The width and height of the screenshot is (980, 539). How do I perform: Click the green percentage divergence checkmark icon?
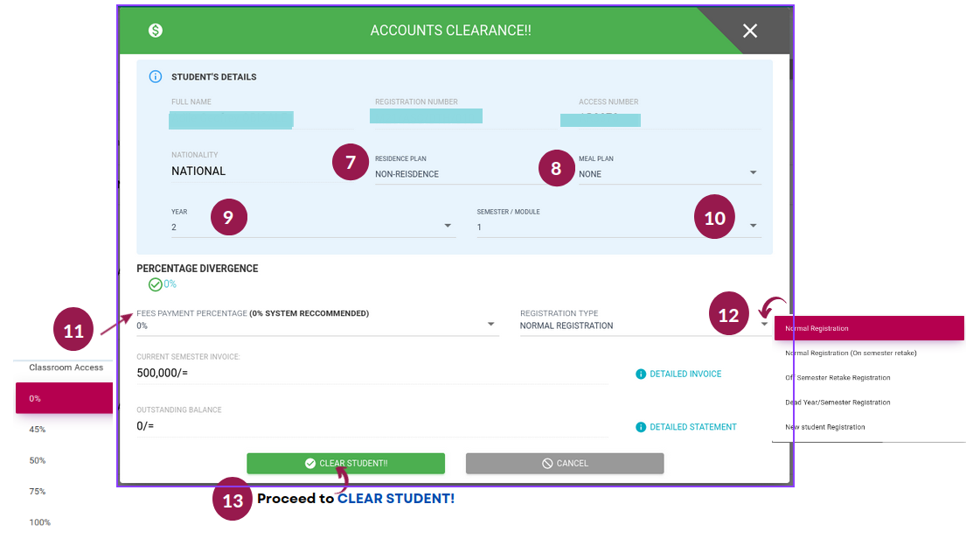155,284
